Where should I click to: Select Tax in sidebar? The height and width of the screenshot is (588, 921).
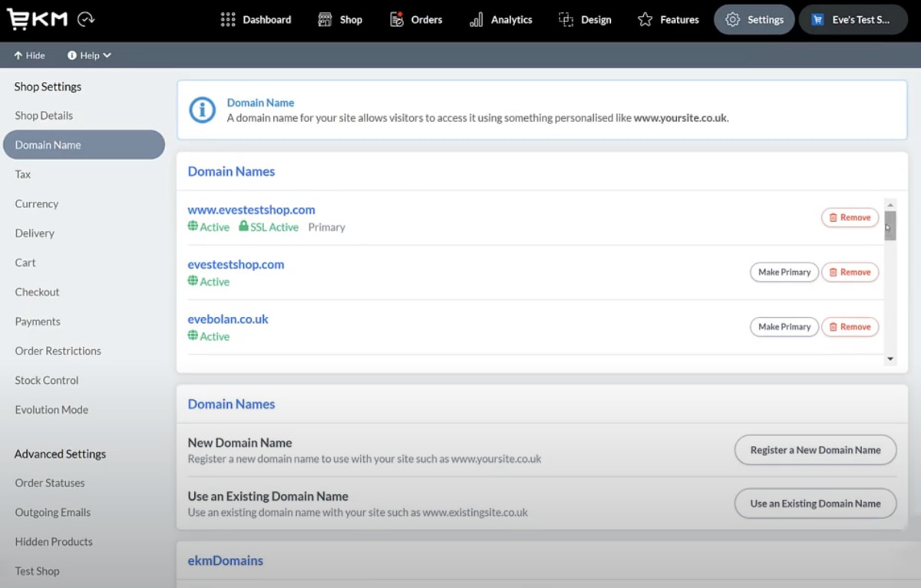(23, 174)
